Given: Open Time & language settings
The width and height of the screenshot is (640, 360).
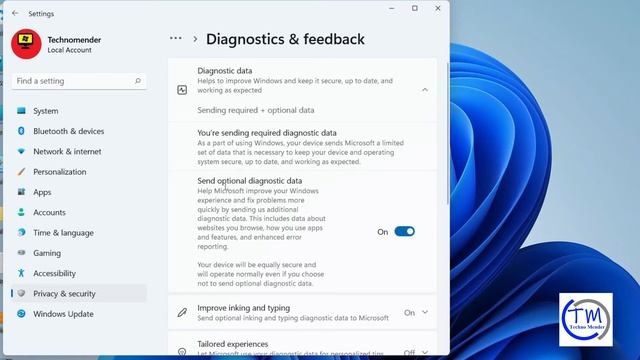Looking at the screenshot, I should (x=79, y=233).
